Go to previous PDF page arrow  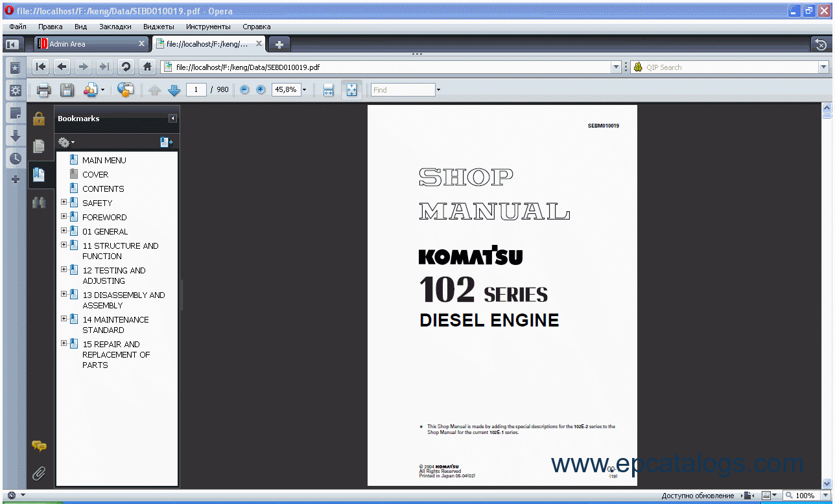click(x=154, y=90)
